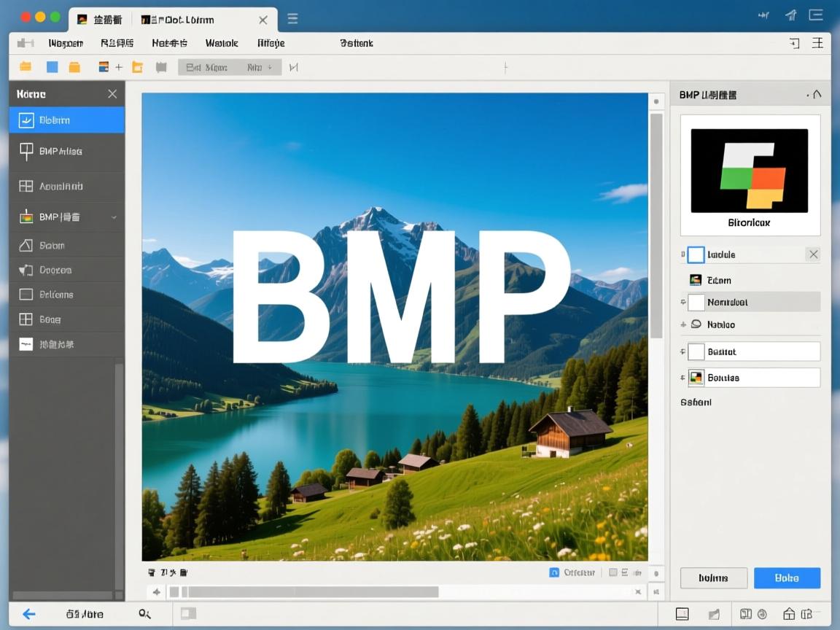Expand the BMP stamp sidebar chevron

[114, 217]
